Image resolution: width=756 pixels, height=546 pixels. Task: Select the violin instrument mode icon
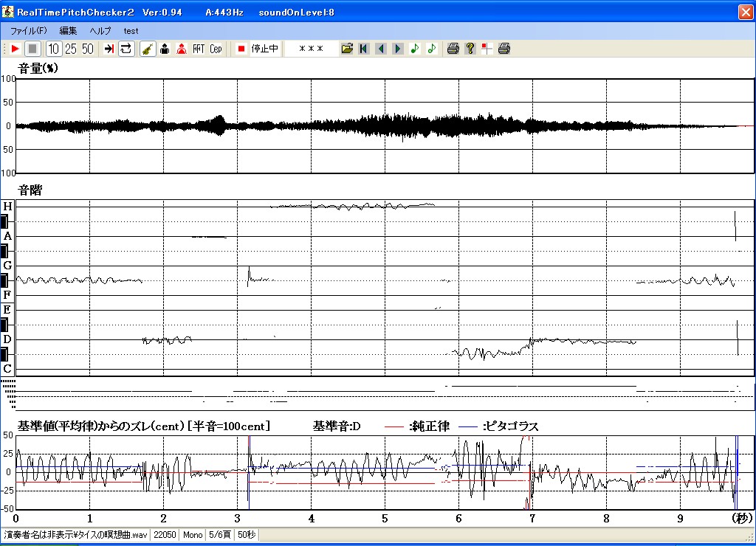(x=148, y=49)
